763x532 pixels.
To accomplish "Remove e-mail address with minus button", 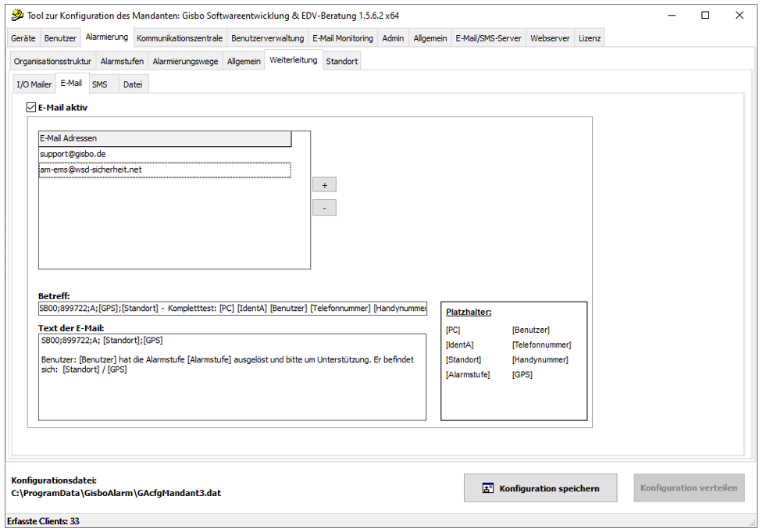I will (325, 208).
